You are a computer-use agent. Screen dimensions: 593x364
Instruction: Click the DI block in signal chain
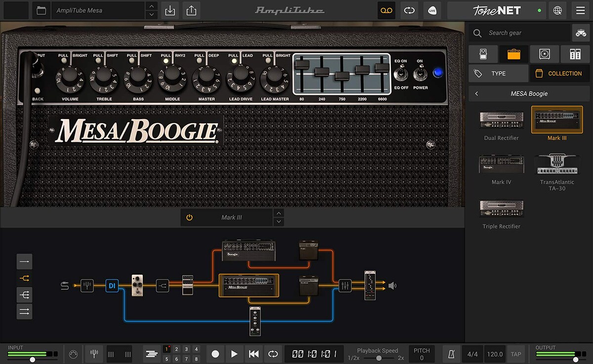(x=112, y=285)
